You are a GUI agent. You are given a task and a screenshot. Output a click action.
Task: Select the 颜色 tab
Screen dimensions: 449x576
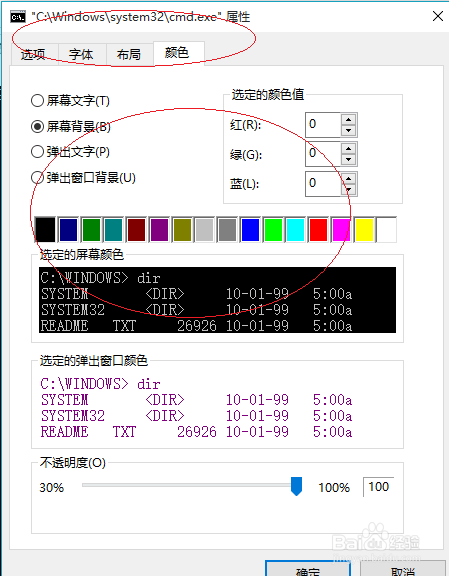coord(178,53)
